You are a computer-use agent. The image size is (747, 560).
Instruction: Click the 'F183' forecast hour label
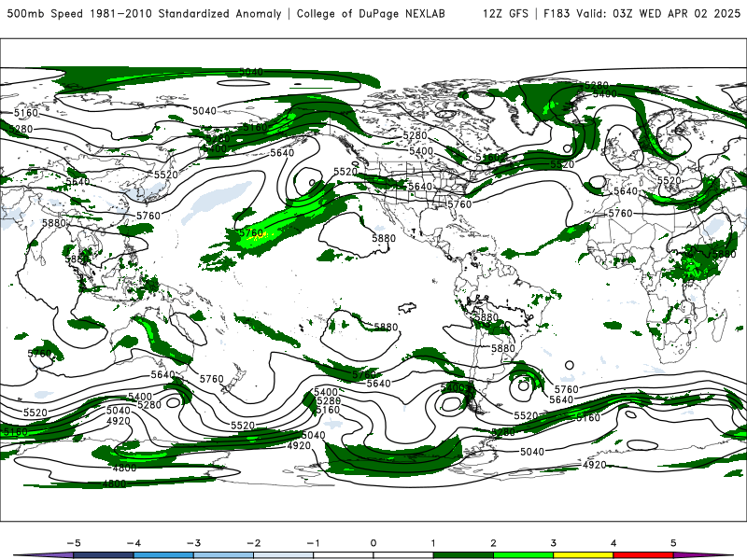(557, 13)
